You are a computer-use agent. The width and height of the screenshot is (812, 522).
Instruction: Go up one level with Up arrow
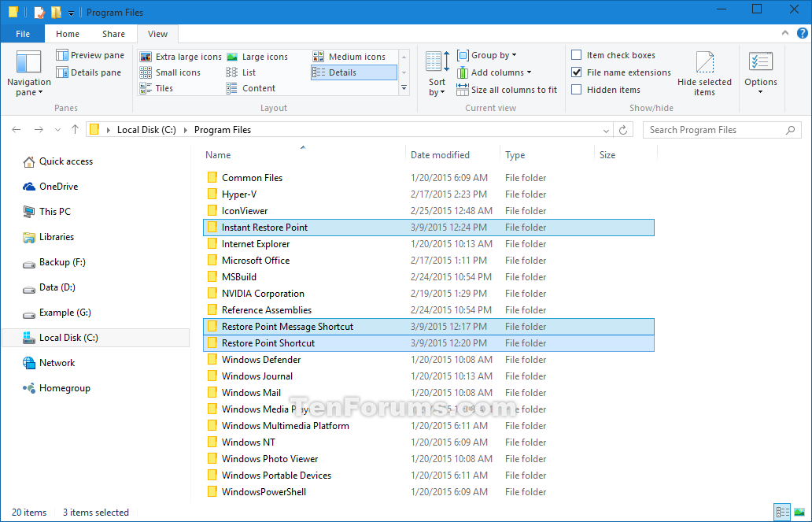point(75,130)
